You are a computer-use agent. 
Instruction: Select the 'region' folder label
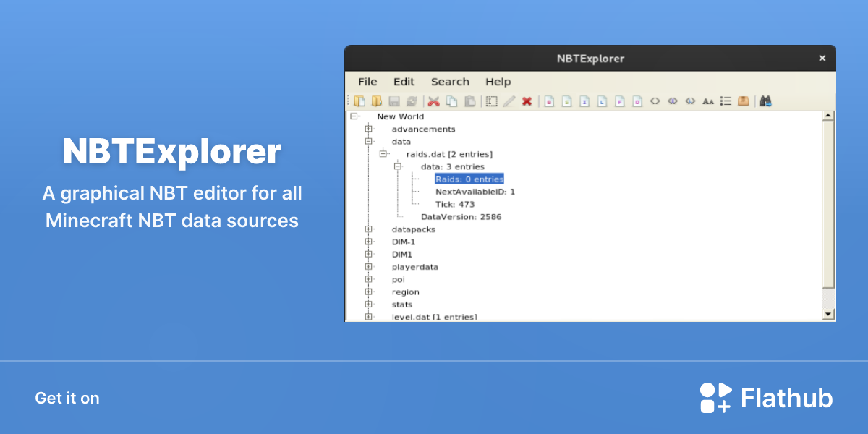405,292
